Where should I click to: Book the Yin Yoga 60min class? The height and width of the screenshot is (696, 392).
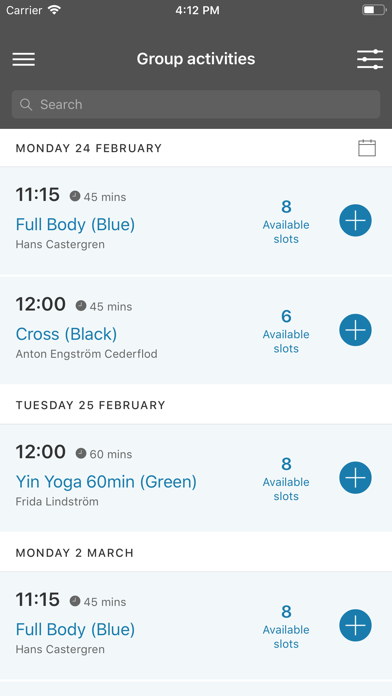coord(355,478)
